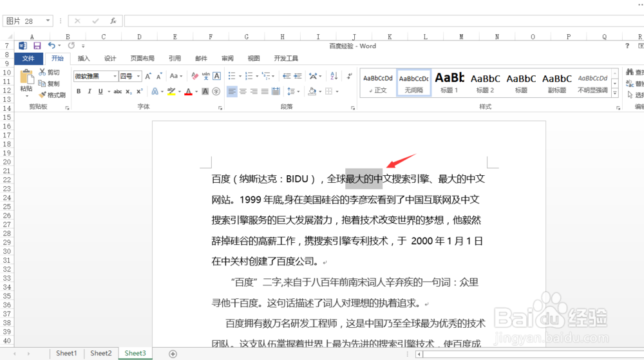This screenshot has width=644, height=360.
Task: Click the Save icon in Word toolbar
Action: [x=37, y=46]
